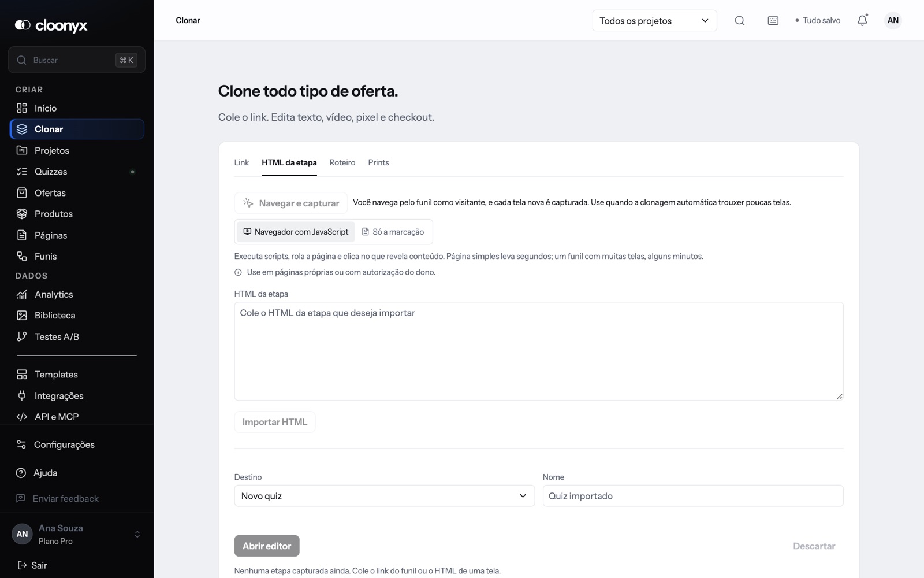Open Ofertas in the sidebar
This screenshot has width=924, height=578.
(77, 193)
